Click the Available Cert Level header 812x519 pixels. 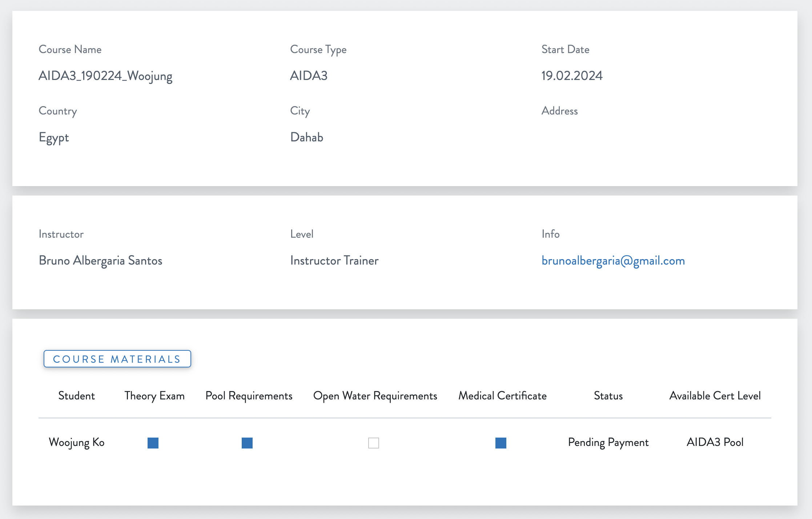[715, 395]
